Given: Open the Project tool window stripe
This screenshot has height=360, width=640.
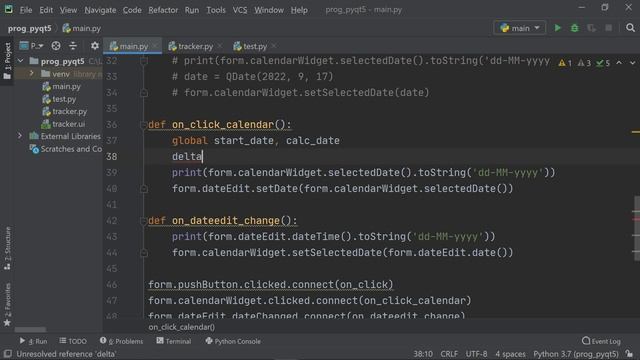Looking at the screenshot, I should 7,61.
